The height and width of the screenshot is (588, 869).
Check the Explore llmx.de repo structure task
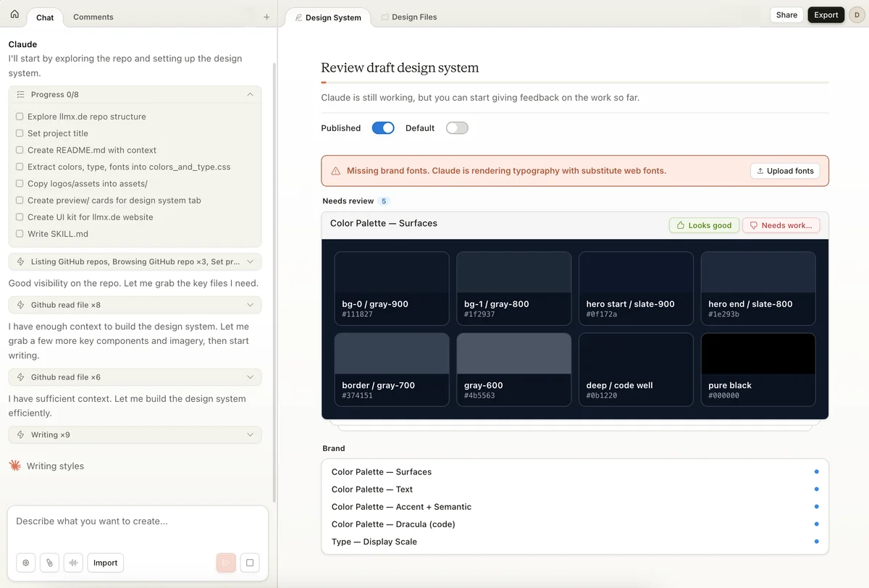[x=20, y=116]
